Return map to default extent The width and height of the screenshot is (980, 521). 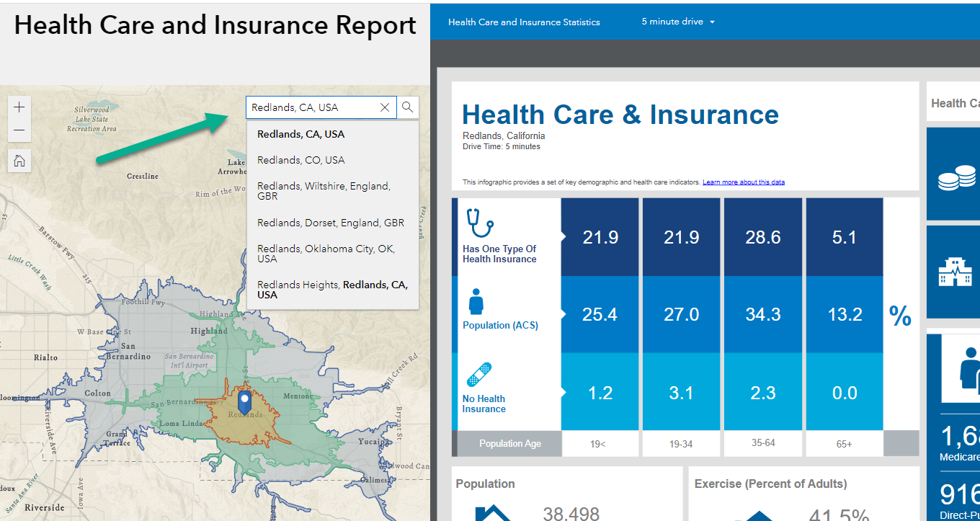tap(19, 160)
